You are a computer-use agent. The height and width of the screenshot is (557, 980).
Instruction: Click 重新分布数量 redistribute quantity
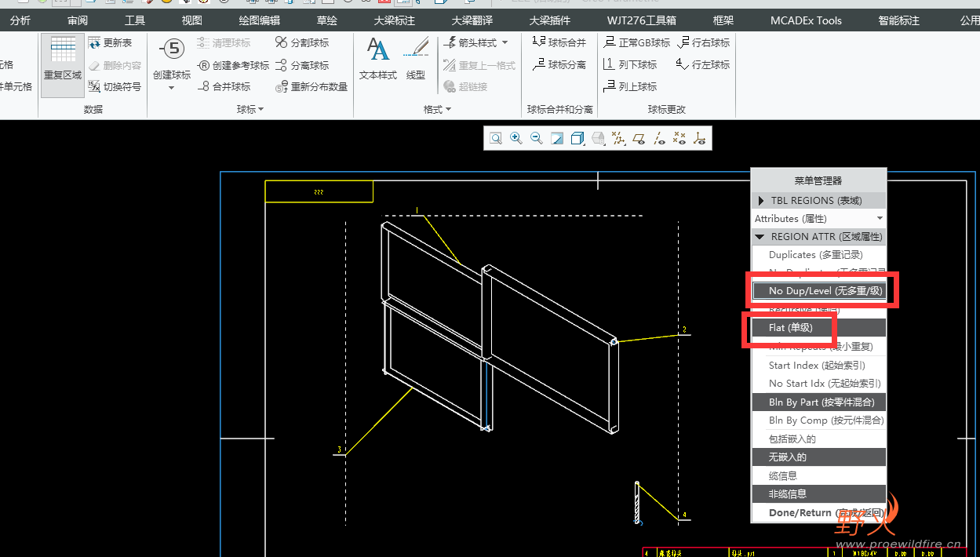coord(311,87)
